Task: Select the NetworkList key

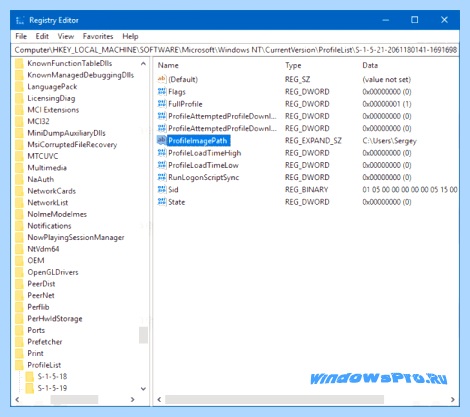Action: (x=48, y=203)
